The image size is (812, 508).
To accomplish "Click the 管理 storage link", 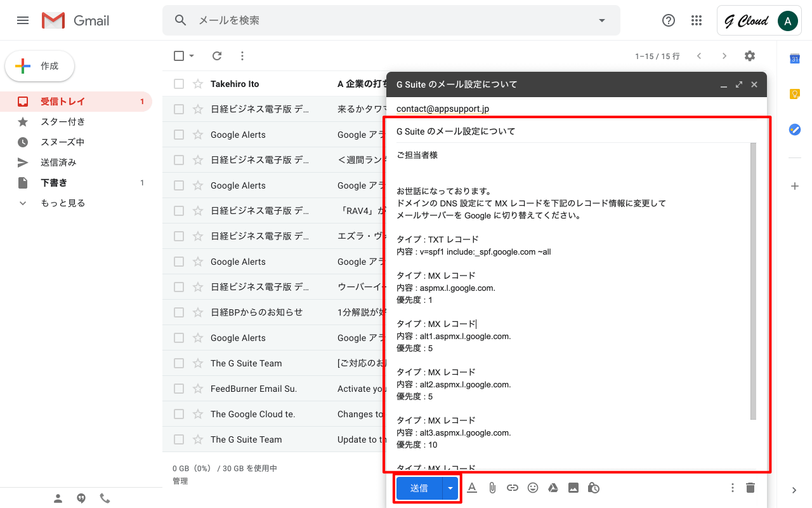I will coord(180,481).
